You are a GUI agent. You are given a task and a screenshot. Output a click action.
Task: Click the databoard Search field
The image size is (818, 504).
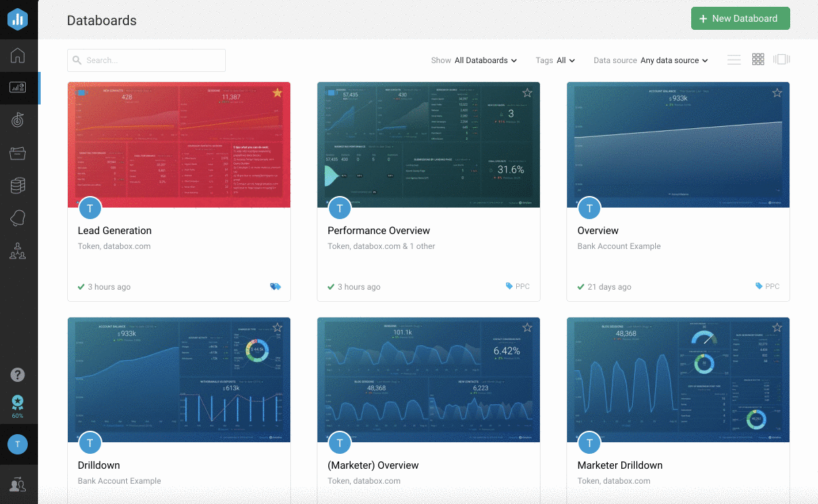point(147,60)
